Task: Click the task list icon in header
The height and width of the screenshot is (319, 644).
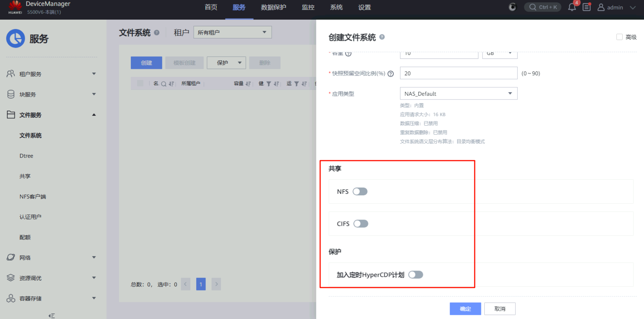Action: 587,7
